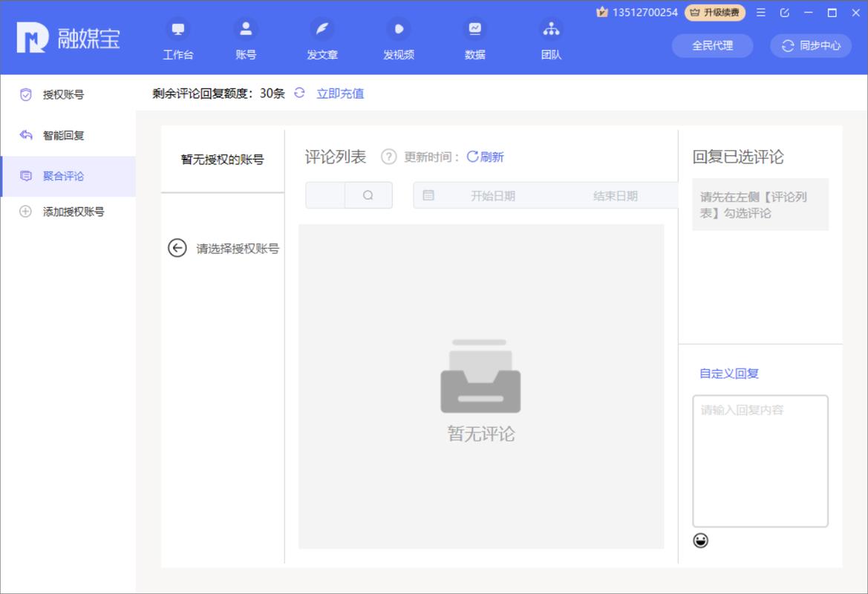
Task: Open the 数据 data icon
Action: click(x=475, y=29)
